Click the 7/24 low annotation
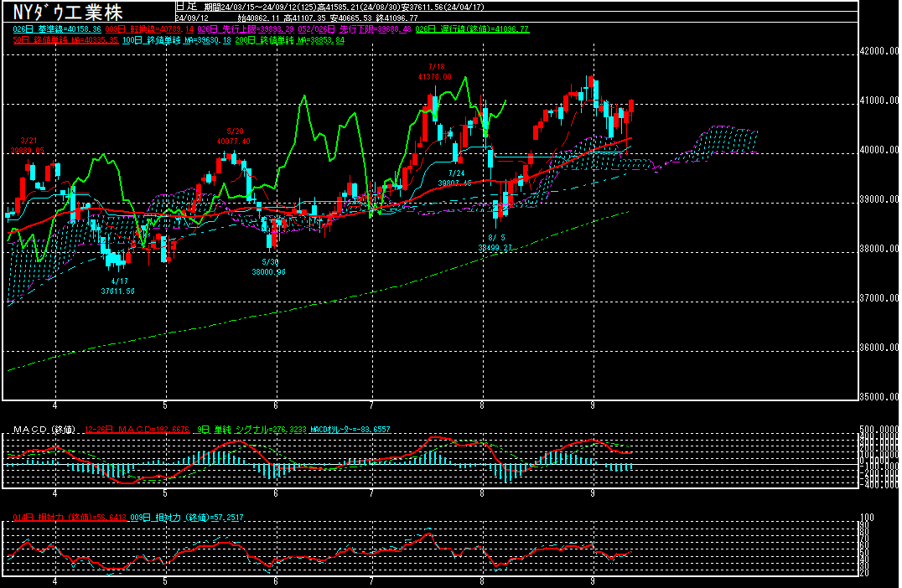The width and height of the screenshot is (902, 588). click(x=455, y=178)
